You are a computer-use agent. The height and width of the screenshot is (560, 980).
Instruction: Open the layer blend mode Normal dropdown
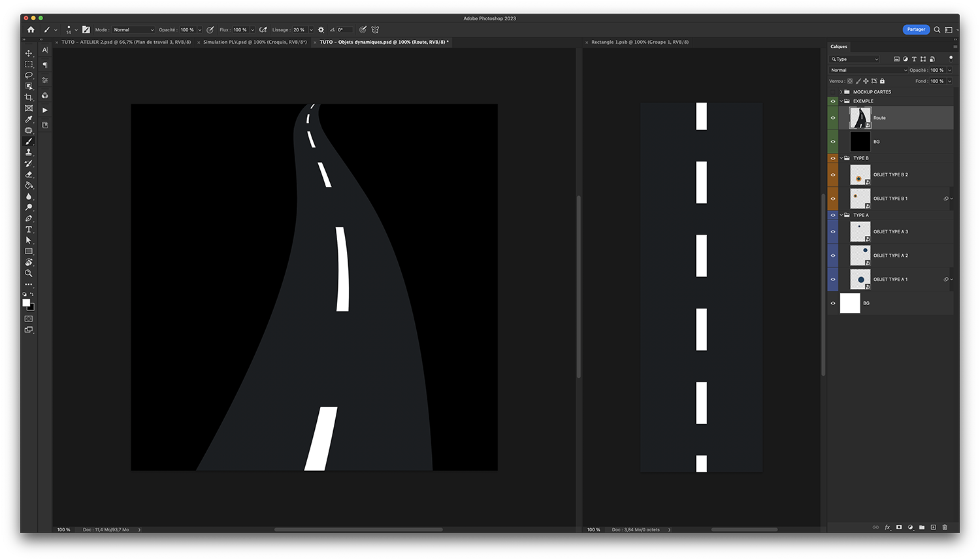pos(868,70)
